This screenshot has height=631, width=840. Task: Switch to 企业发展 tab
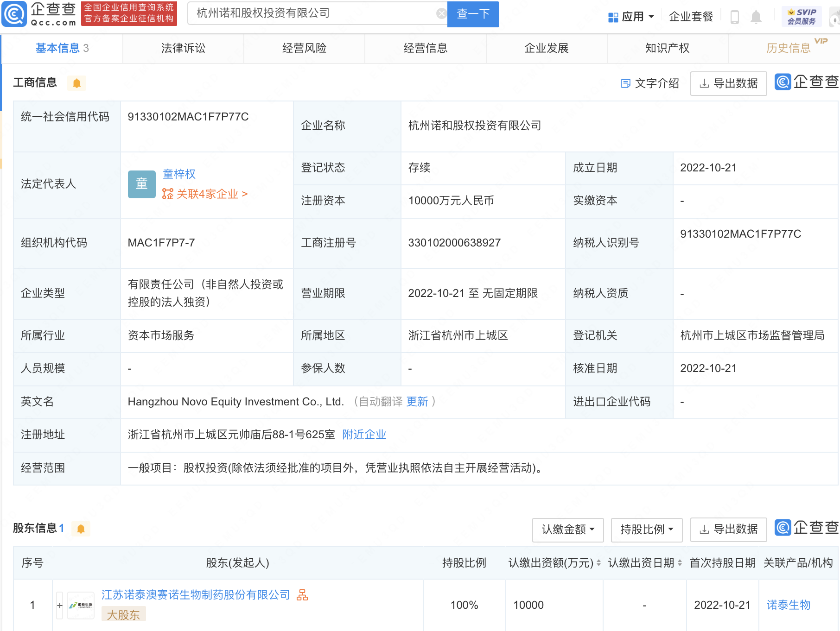tap(546, 48)
